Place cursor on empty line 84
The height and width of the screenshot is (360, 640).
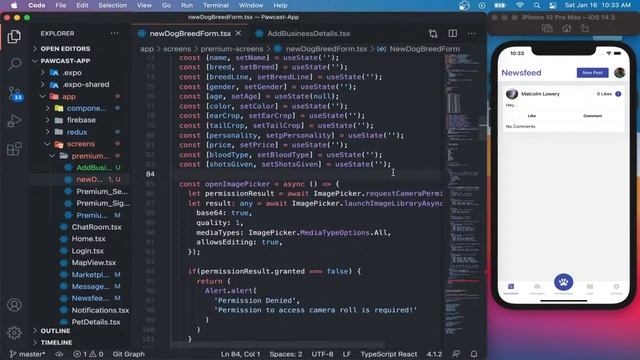(x=306, y=174)
